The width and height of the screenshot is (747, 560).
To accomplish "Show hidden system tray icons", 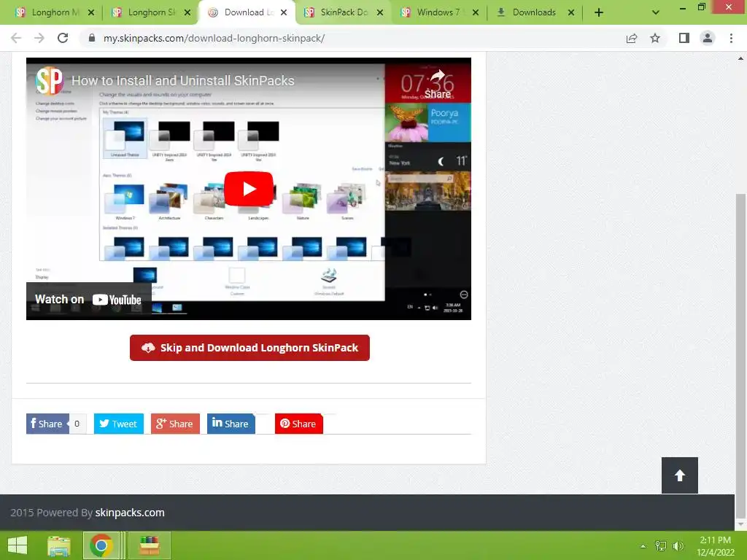I will [x=643, y=546].
